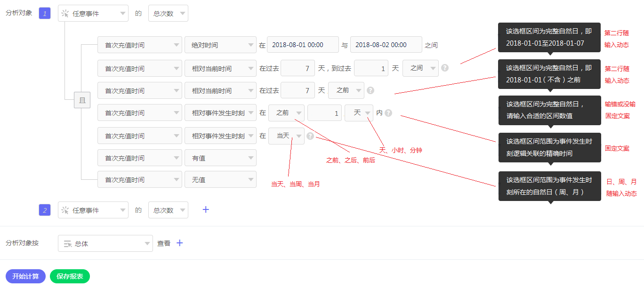644x289 pixels.
Task: Click help icon beside 之前 dropdown
Action: 370,90
